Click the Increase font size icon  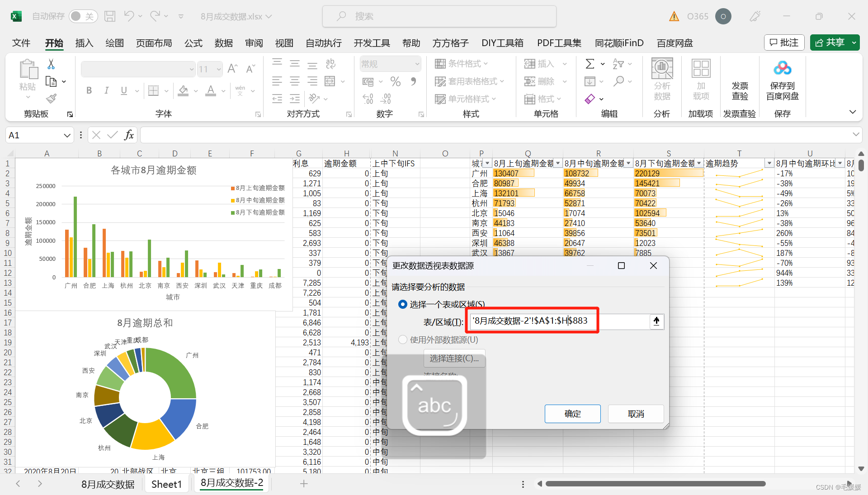pyautogui.click(x=232, y=69)
